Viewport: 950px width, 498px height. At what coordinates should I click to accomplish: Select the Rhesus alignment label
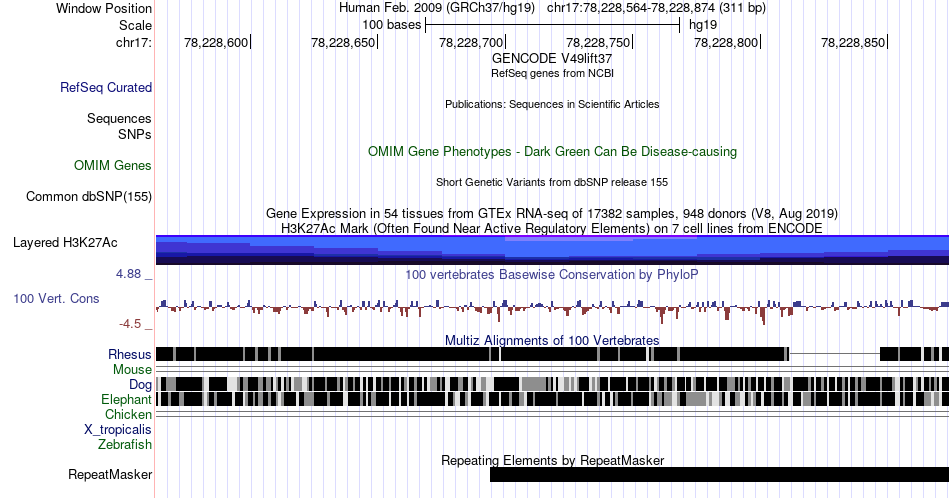click(130, 354)
